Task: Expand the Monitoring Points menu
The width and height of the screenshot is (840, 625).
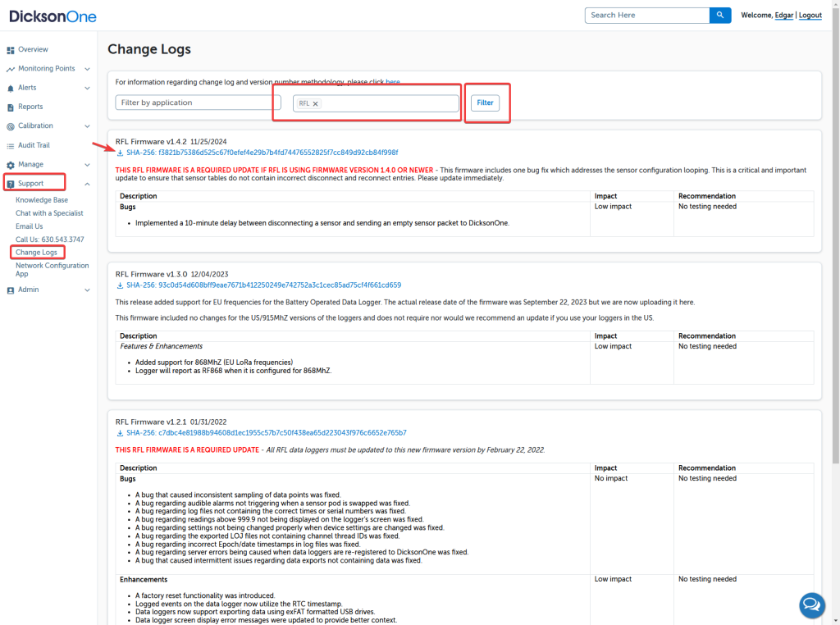Action: click(87, 69)
